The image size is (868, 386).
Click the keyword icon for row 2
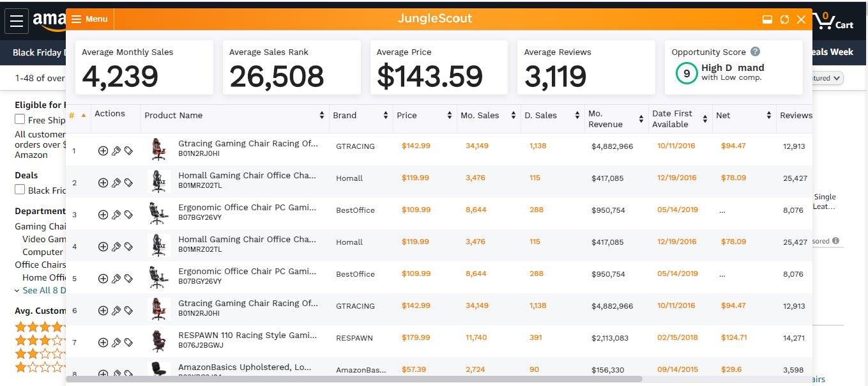coord(116,183)
